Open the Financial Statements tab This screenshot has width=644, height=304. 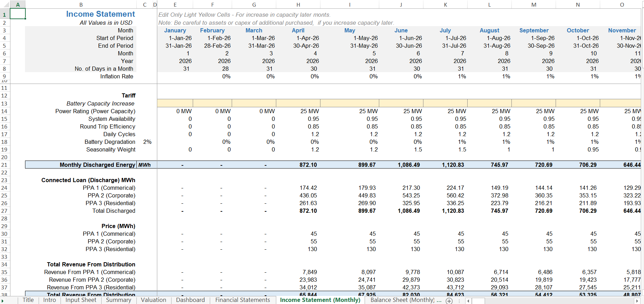coord(243,300)
